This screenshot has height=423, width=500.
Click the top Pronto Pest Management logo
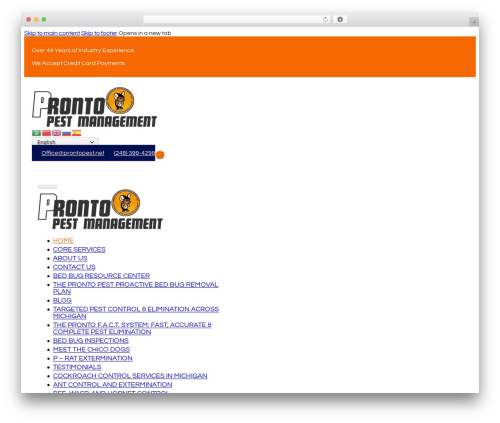pyautogui.click(x=94, y=107)
